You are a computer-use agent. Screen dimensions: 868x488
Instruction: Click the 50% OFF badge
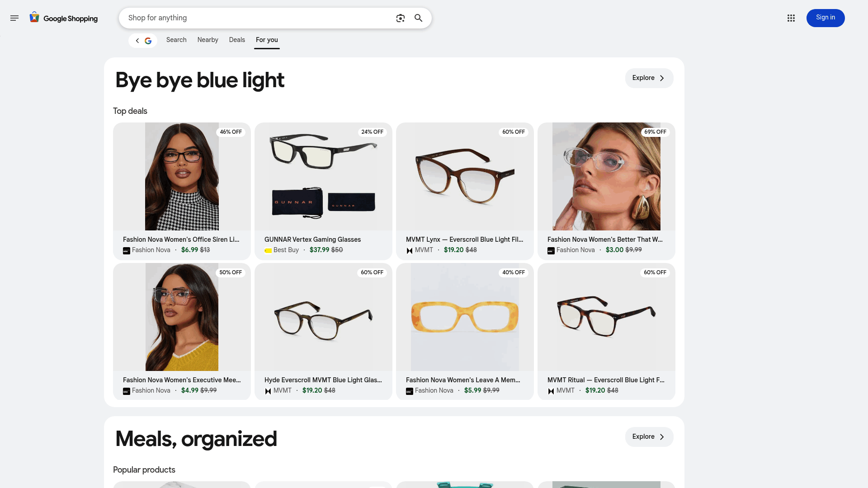[231, 272]
